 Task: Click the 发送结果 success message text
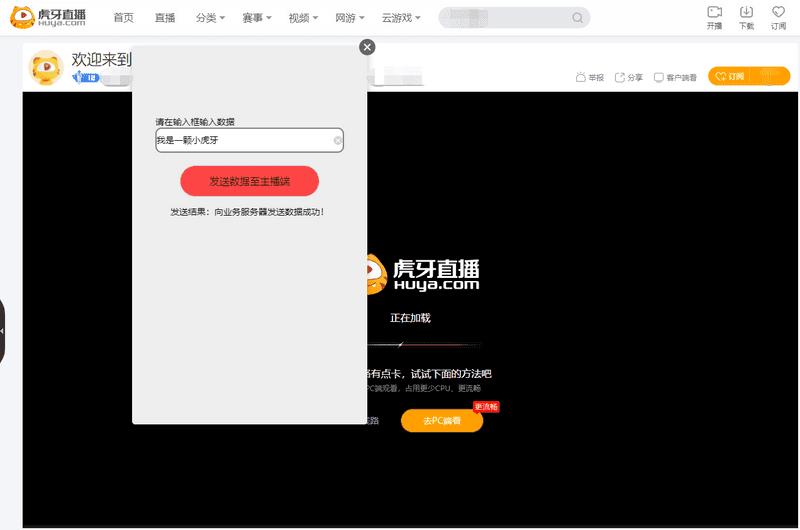coord(247,212)
